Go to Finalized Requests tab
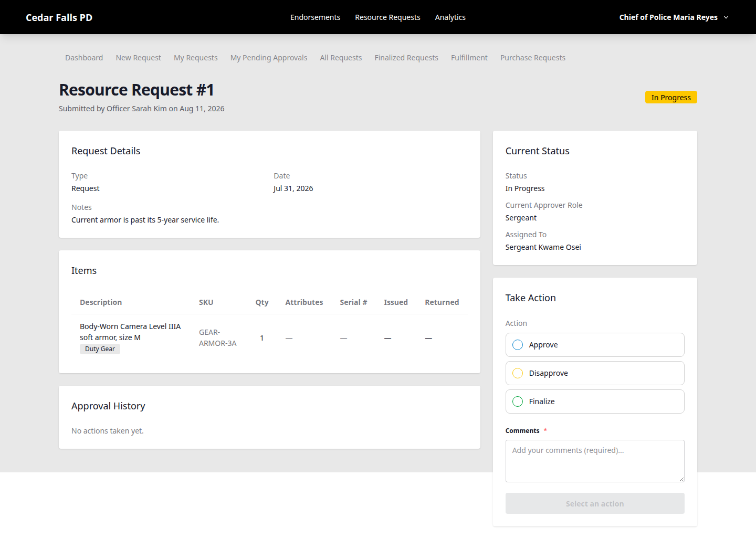756x539 pixels. pos(406,58)
